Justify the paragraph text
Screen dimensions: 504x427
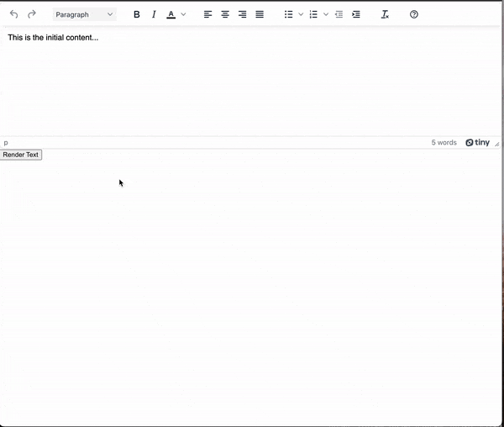[x=260, y=14]
